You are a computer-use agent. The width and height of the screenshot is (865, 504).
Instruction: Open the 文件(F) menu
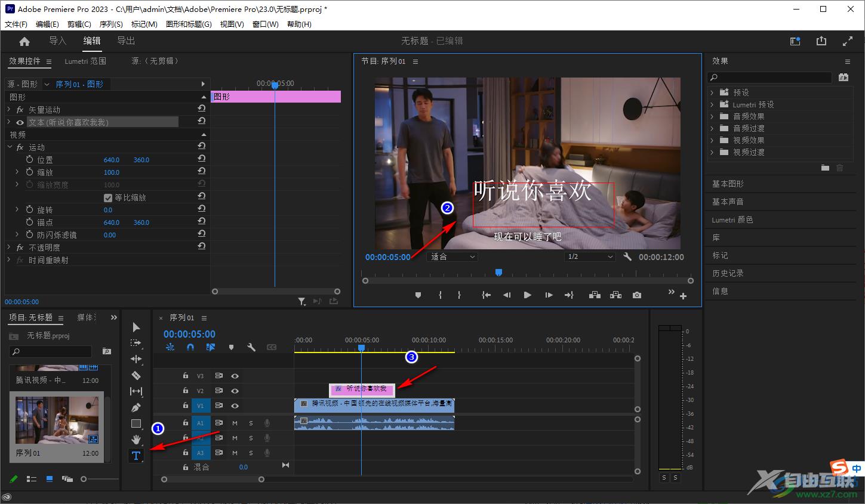click(x=16, y=24)
